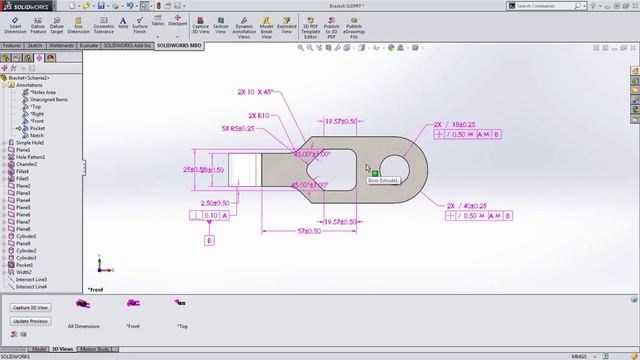Click Publish eDrawings File
Screen dimensions: 640x360
tap(354, 28)
